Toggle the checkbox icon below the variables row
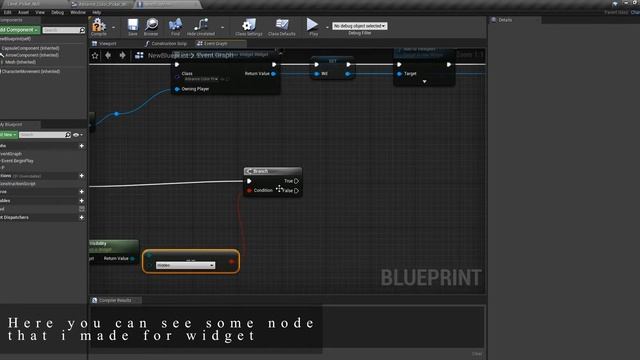 (x=82, y=209)
